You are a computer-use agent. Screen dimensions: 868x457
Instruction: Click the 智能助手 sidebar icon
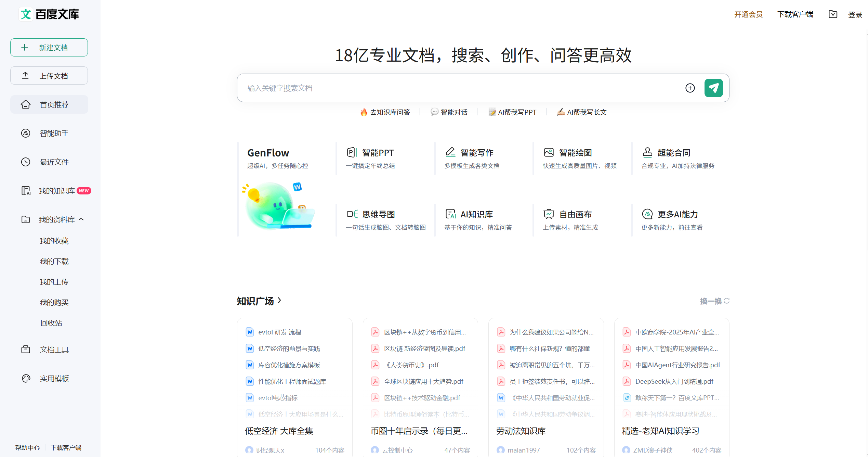pyautogui.click(x=26, y=133)
